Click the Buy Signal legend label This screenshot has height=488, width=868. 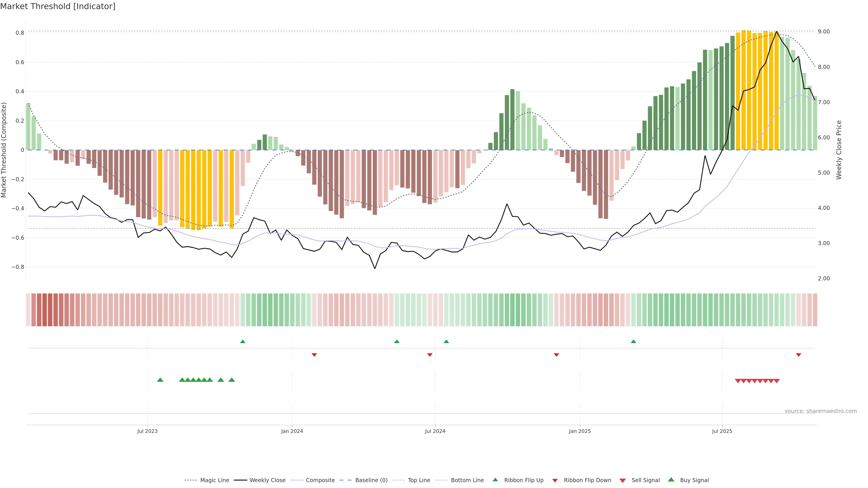(x=694, y=480)
